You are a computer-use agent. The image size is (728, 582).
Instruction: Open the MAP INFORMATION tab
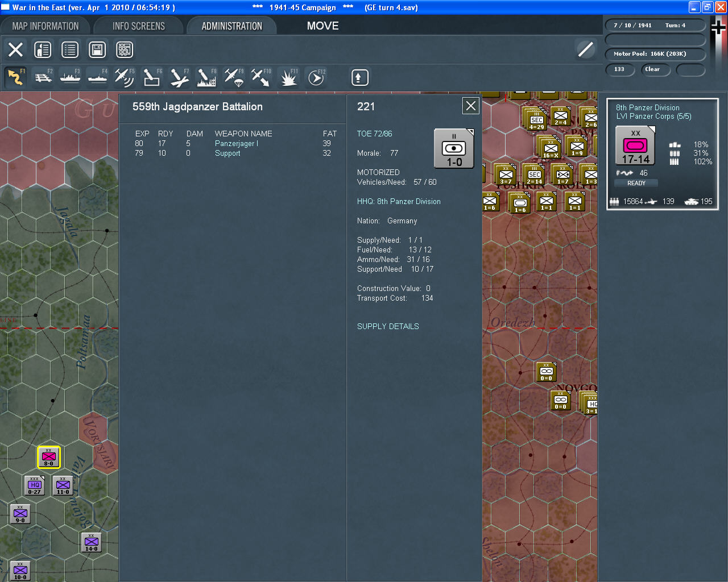pyautogui.click(x=45, y=26)
